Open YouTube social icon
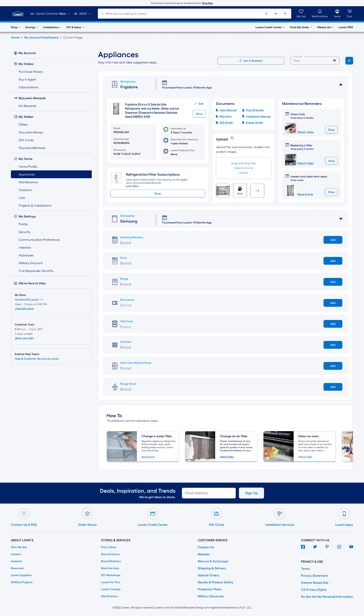Screen dimensions: 364x616 (x=351, y=547)
